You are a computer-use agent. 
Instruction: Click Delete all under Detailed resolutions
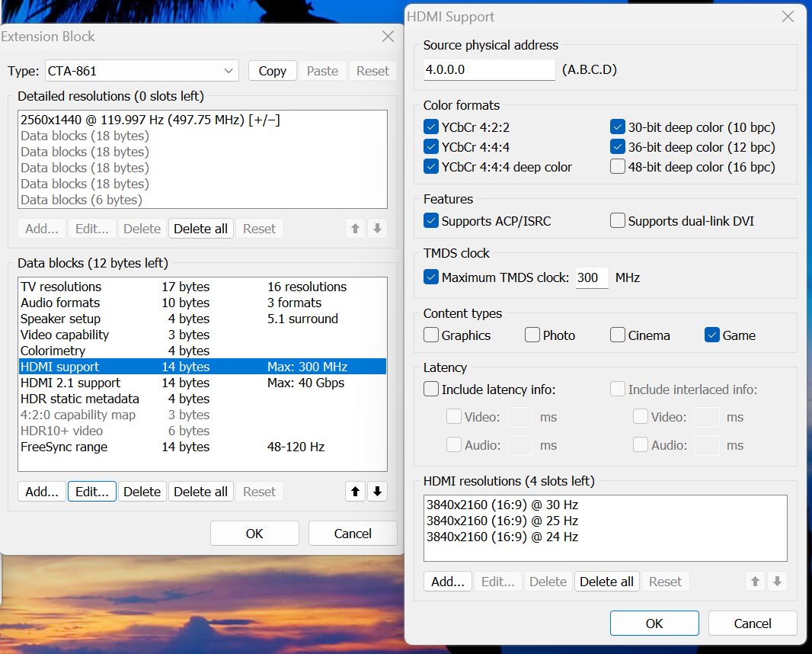point(200,229)
